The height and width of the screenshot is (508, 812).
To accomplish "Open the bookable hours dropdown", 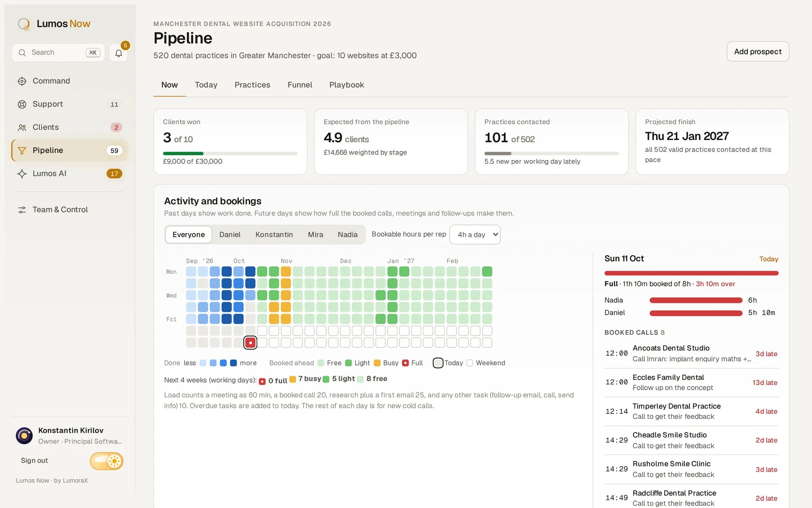I will click(x=475, y=235).
